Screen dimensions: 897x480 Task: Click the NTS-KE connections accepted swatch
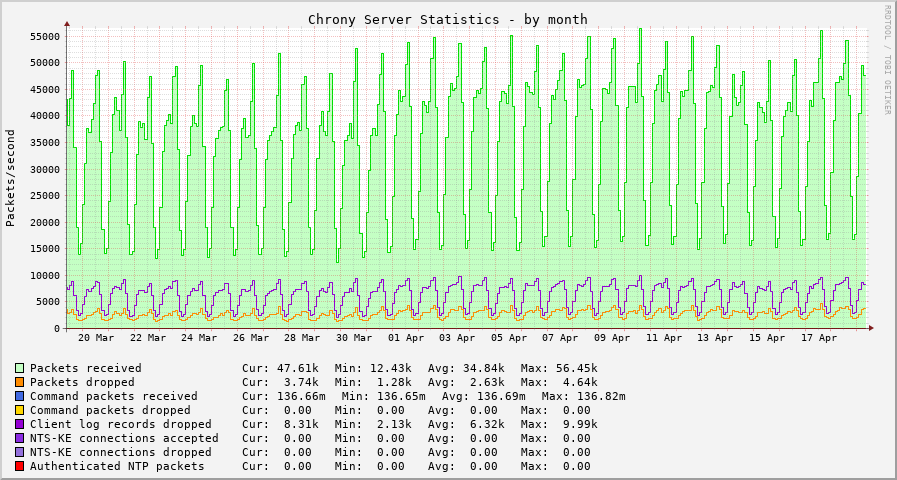click(20, 438)
